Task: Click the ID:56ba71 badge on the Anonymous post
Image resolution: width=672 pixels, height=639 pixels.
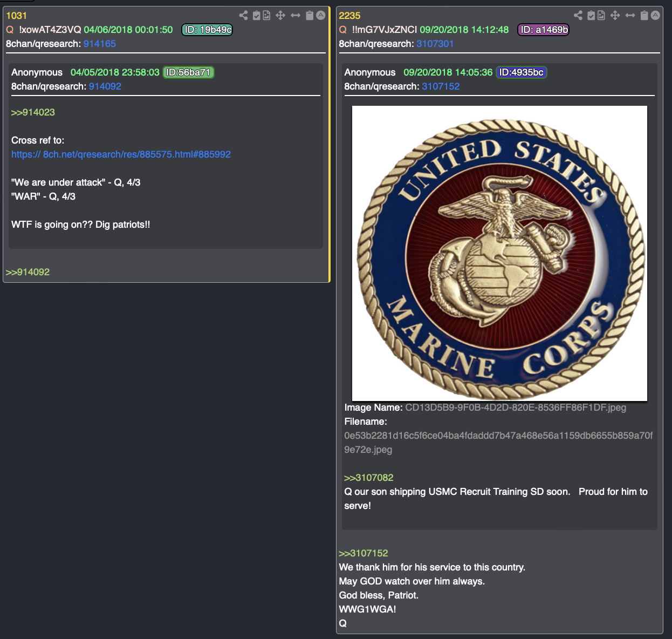Action: coord(189,72)
